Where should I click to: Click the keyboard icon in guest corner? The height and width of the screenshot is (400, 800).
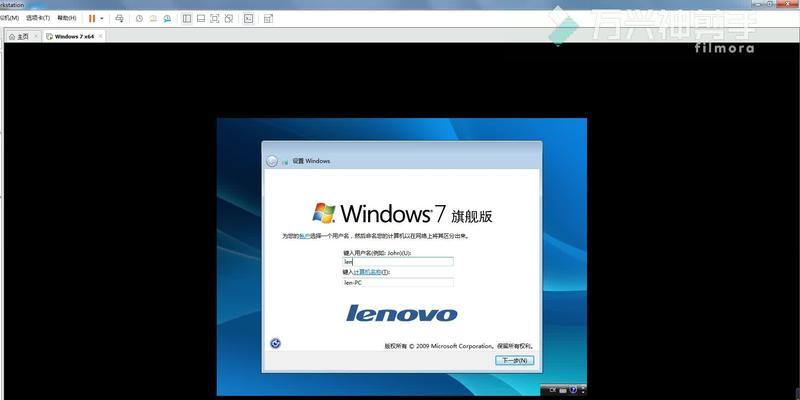click(563, 391)
